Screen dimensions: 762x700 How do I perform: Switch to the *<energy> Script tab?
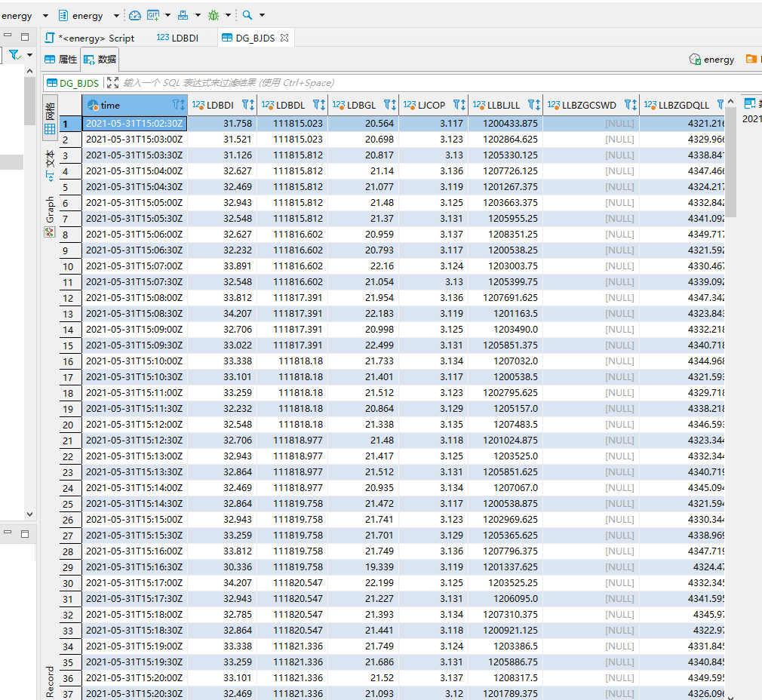tap(90, 38)
